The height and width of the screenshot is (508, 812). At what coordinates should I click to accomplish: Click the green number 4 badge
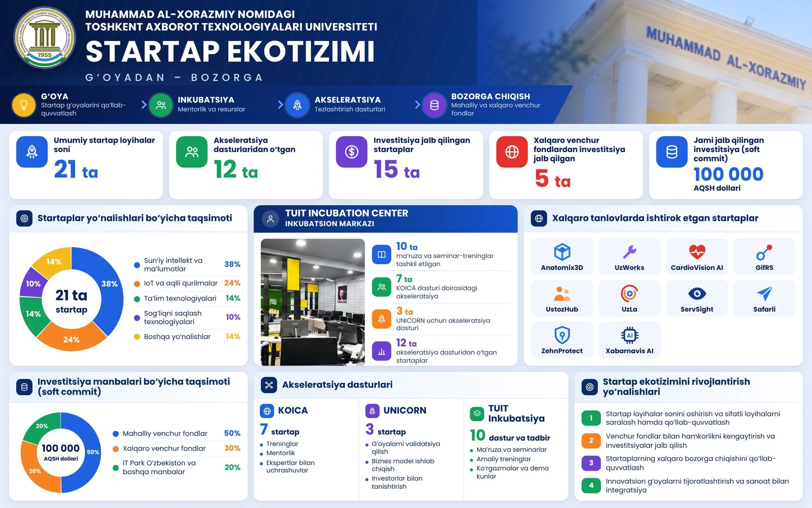[x=591, y=485]
